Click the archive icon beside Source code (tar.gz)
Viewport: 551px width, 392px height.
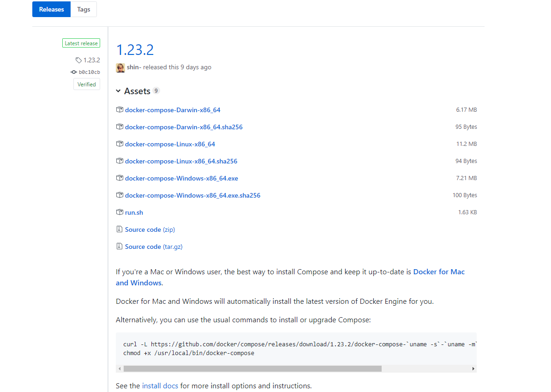click(x=120, y=246)
